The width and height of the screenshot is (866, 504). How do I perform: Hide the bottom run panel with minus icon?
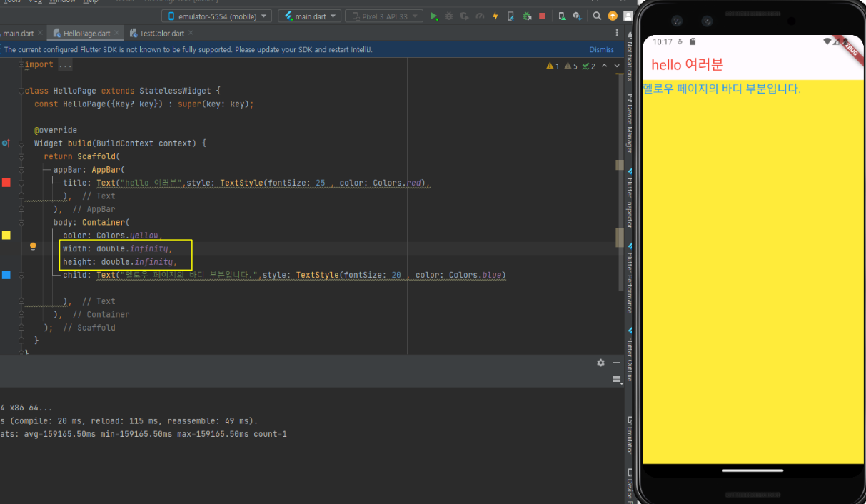coord(615,363)
